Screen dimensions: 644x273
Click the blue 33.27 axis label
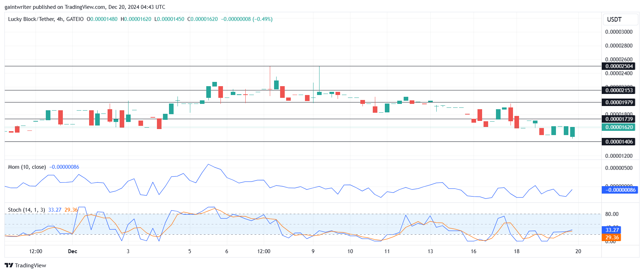(611, 230)
